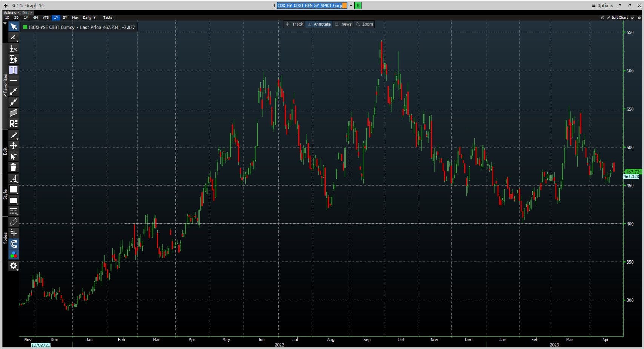The image size is (644, 349).
Task: Enable Track mode
Action: (294, 24)
